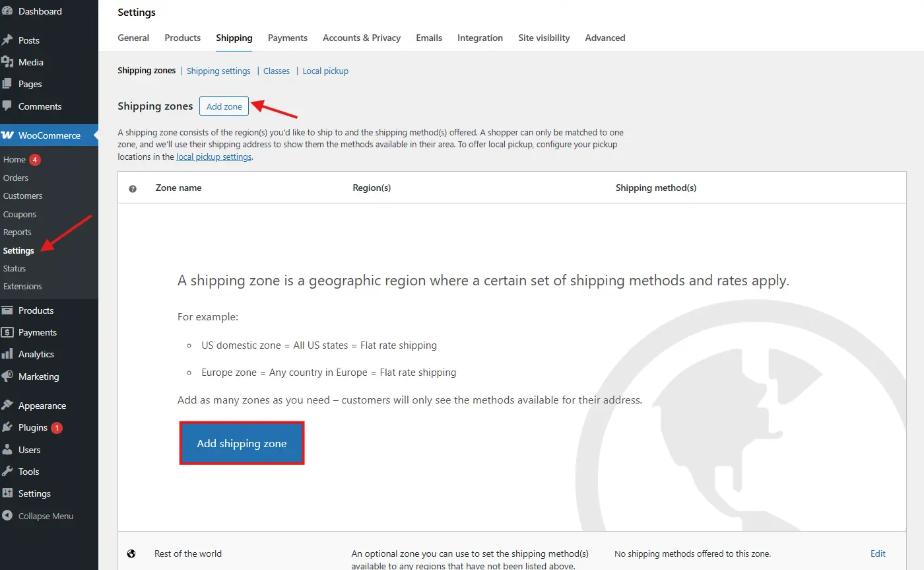Open WooCommerce Home menu item

coord(15,160)
